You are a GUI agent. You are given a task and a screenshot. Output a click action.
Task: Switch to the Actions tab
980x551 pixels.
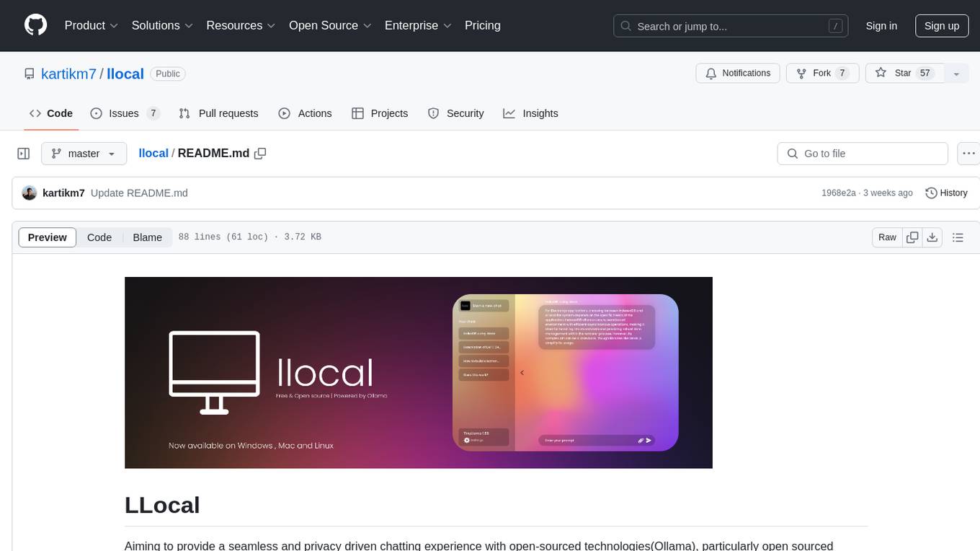305,113
